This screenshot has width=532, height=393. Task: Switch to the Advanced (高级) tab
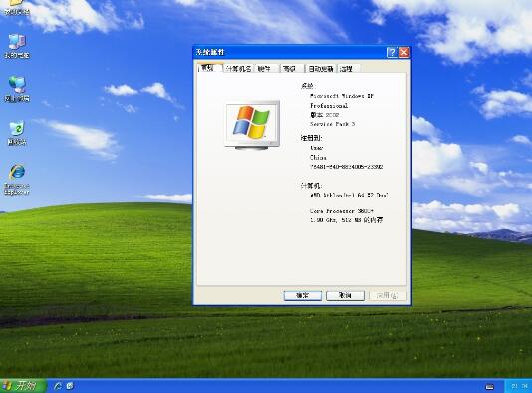(291, 69)
